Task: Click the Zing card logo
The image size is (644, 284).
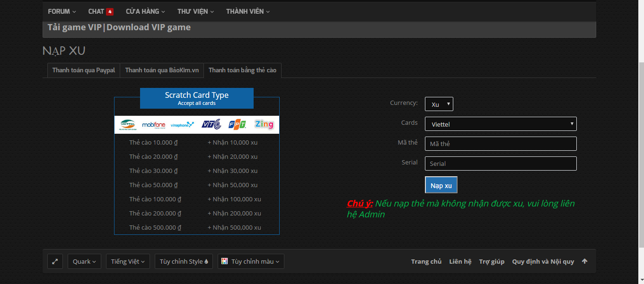Action: tap(264, 124)
